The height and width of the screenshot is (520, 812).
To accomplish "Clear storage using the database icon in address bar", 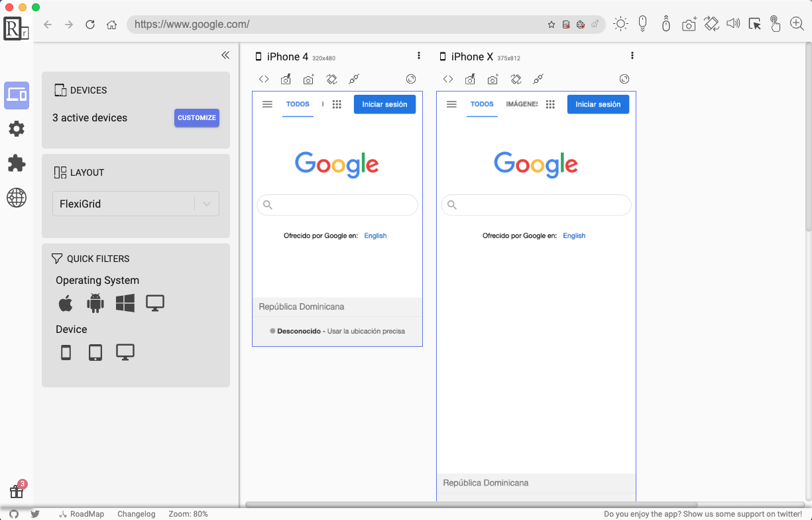I will 566,25.
